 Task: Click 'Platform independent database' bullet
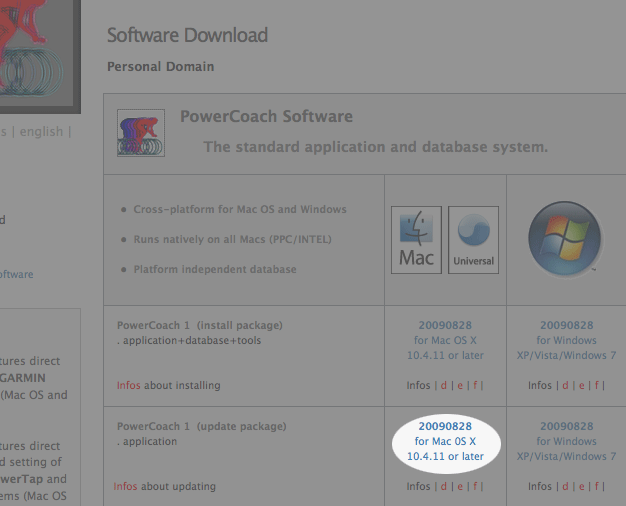215,269
